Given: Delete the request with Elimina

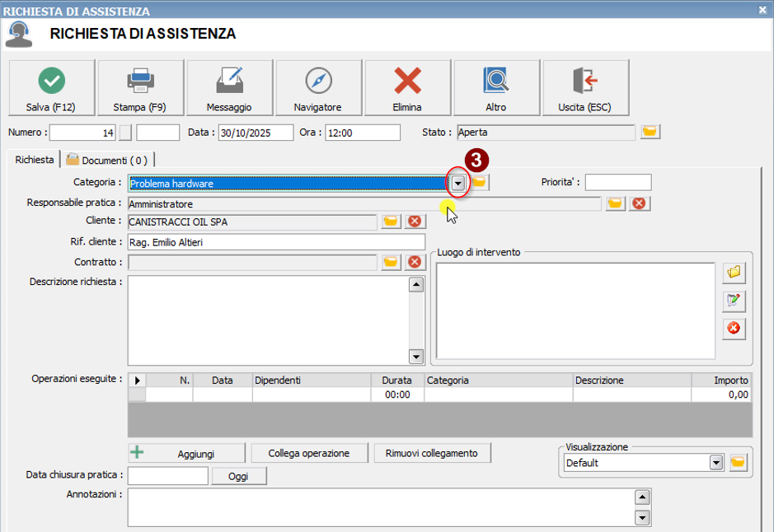Looking at the screenshot, I should pyautogui.click(x=407, y=88).
